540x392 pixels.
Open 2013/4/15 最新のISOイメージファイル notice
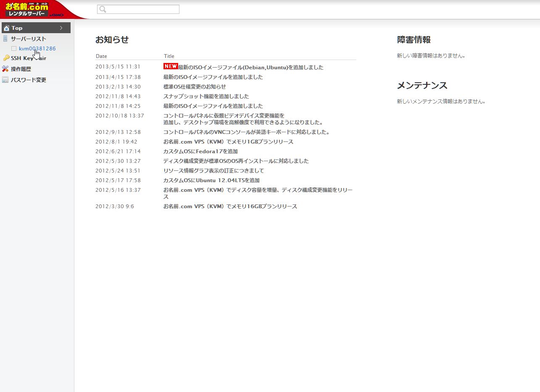(213, 77)
